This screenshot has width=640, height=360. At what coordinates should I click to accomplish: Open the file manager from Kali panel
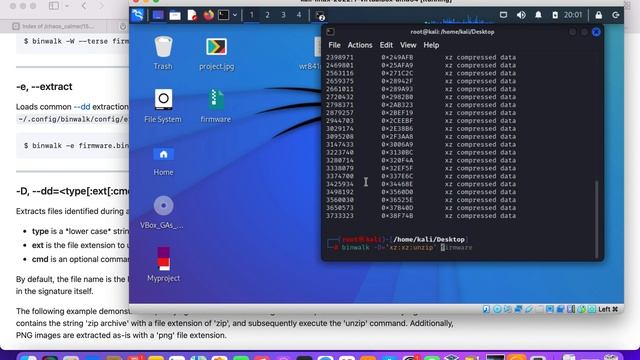175,16
